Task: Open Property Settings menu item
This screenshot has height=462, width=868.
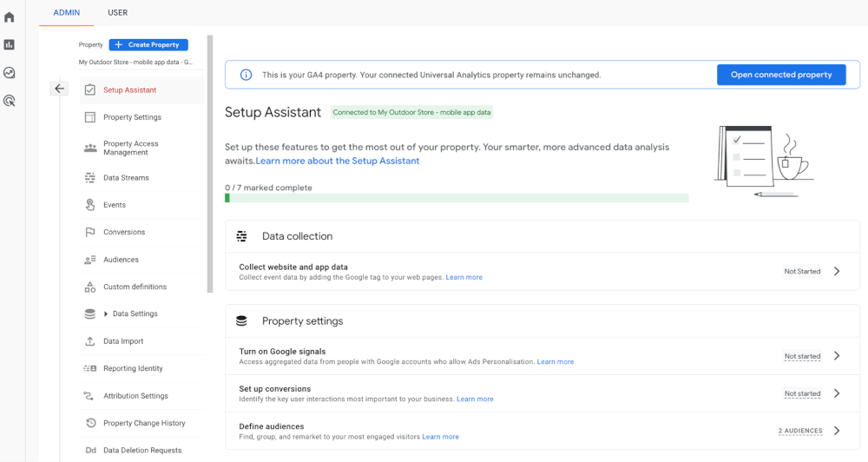Action: tap(141, 117)
